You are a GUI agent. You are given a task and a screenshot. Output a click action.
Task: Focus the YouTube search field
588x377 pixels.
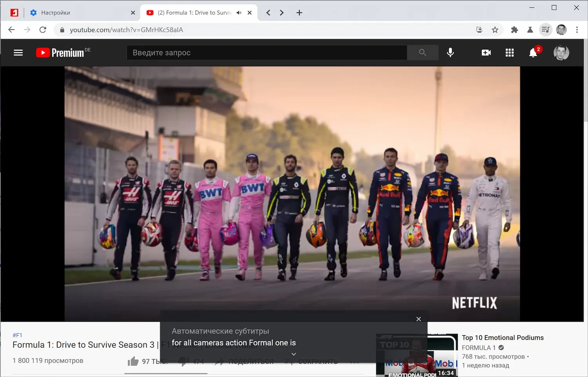tap(267, 52)
